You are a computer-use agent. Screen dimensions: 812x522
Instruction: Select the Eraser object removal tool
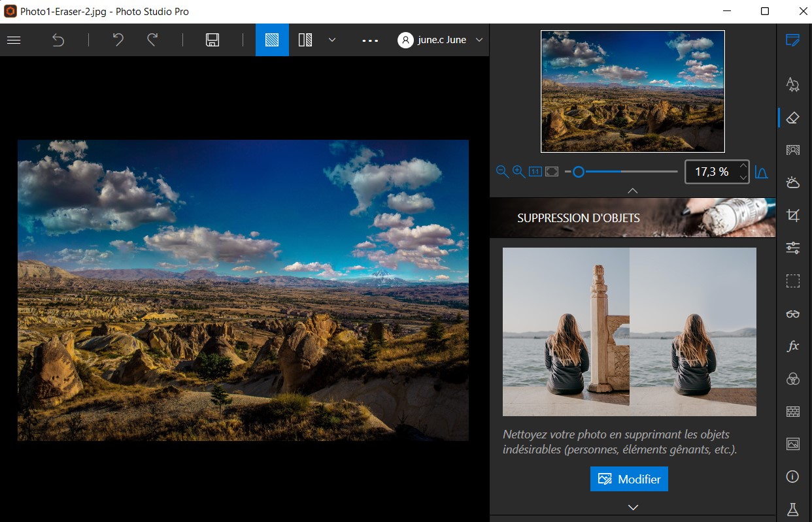(x=792, y=118)
